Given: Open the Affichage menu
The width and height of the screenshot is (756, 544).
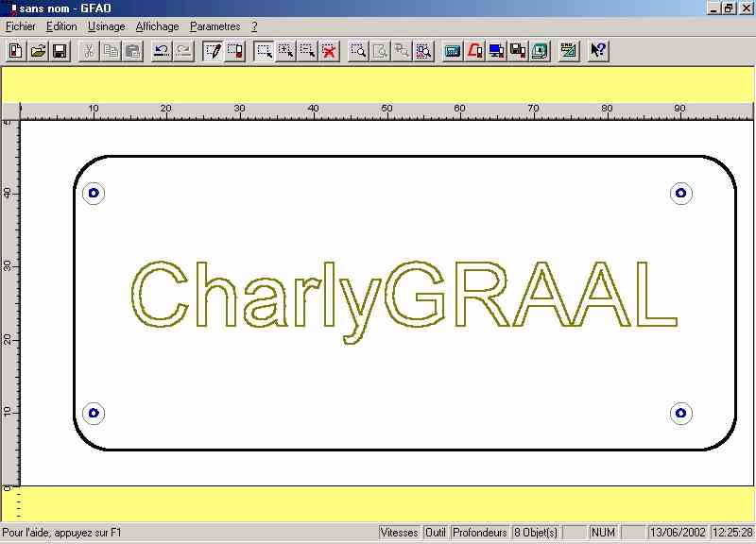Looking at the screenshot, I should (x=157, y=26).
